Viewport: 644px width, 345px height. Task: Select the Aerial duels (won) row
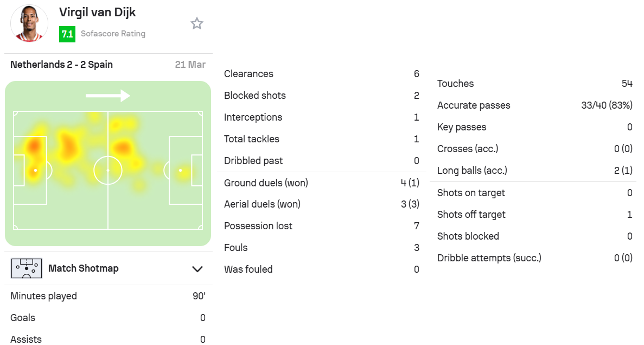(x=322, y=204)
